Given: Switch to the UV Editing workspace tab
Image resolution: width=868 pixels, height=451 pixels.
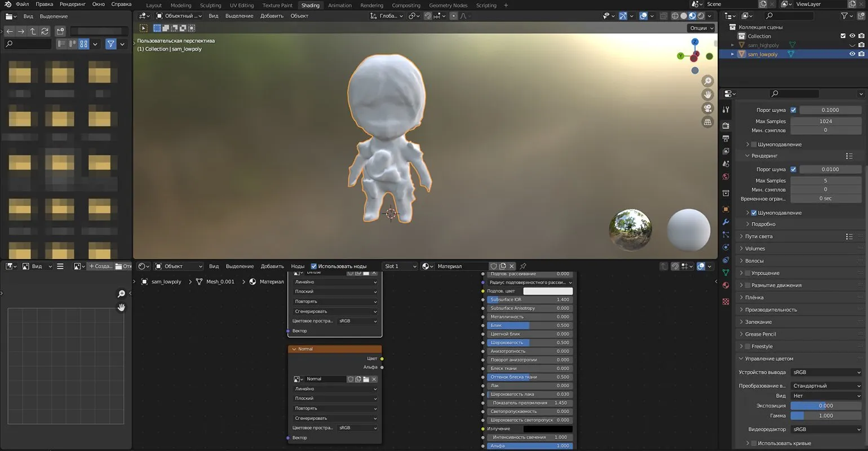Looking at the screenshot, I should click(x=241, y=5).
